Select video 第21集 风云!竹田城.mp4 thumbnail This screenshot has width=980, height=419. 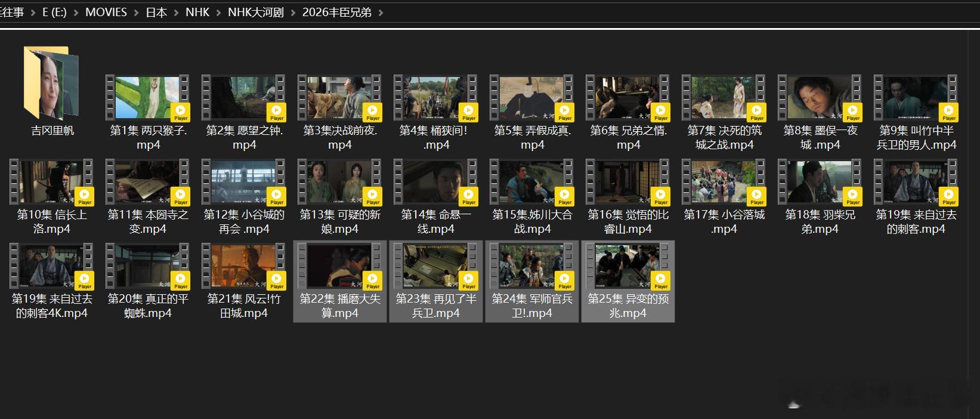click(x=243, y=266)
